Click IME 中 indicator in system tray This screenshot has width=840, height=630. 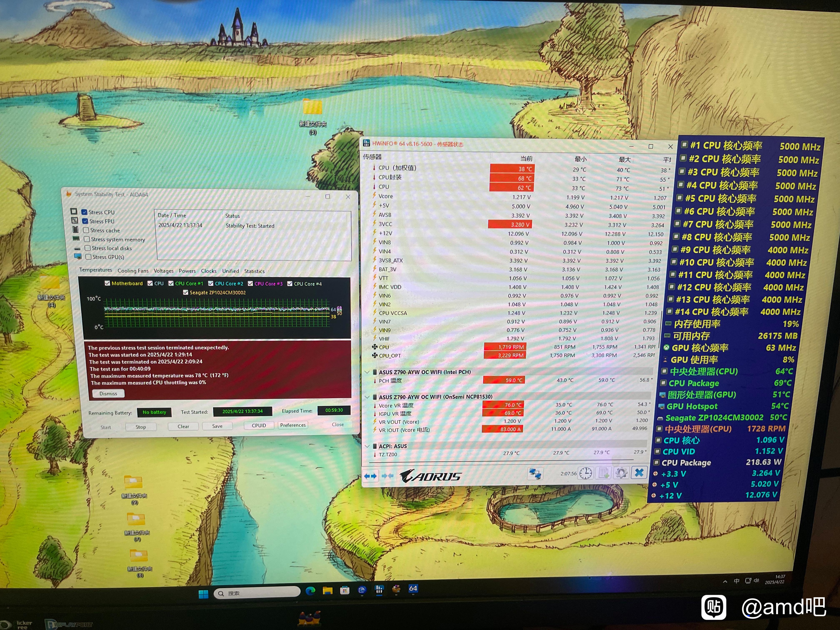736,581
